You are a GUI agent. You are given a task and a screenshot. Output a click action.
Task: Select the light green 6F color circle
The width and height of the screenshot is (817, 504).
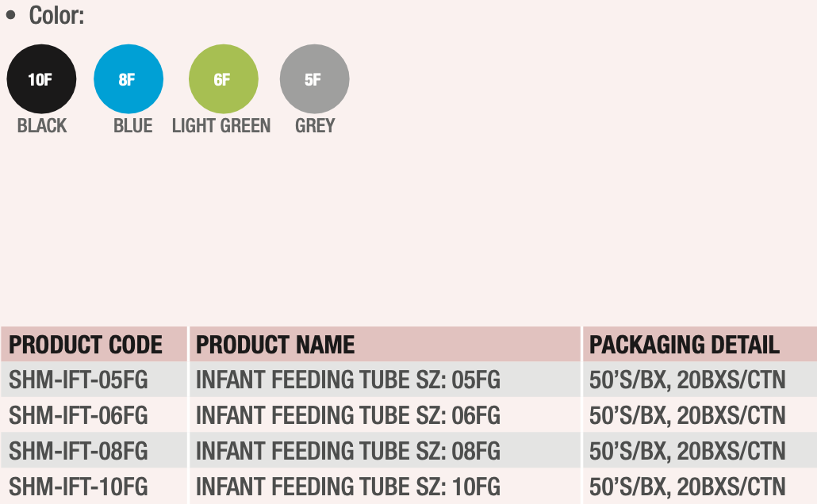224,79
